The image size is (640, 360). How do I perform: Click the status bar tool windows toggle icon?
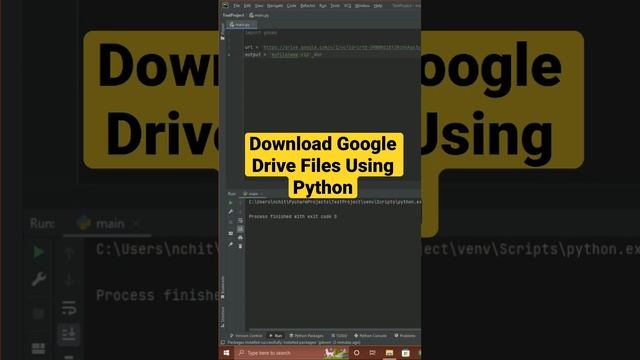223,342
